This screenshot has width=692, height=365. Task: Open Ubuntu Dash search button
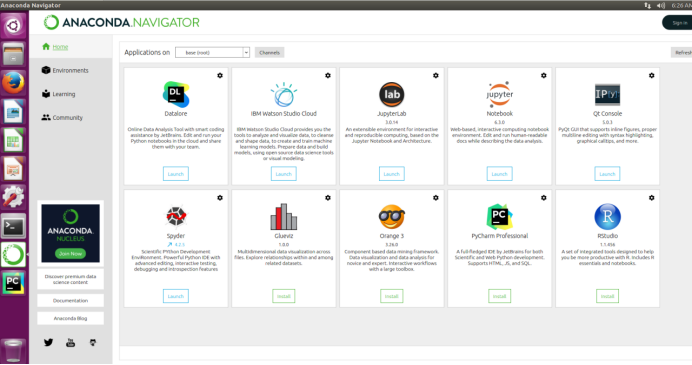pos(13,26)
